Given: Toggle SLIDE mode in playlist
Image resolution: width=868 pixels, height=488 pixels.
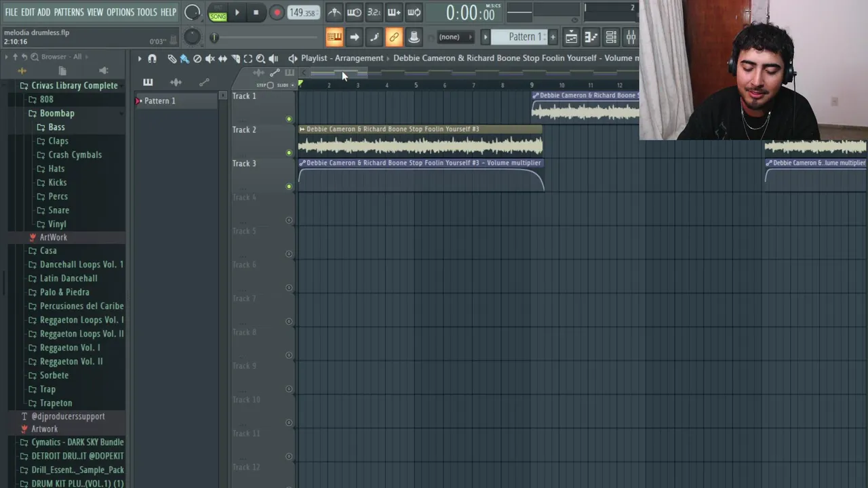Looking at the screenshot, I should click(x=285, y=85).
